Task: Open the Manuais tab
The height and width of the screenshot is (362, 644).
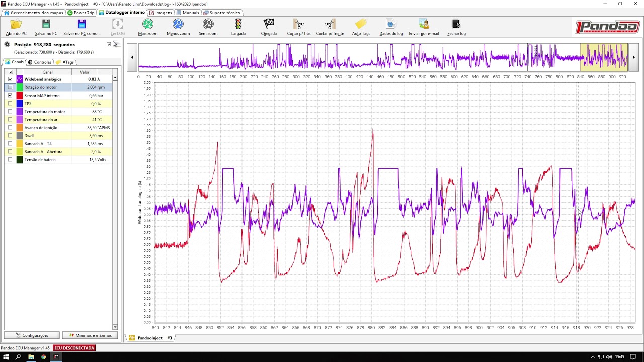Action: pyautogui.click(x=188, y=13)
